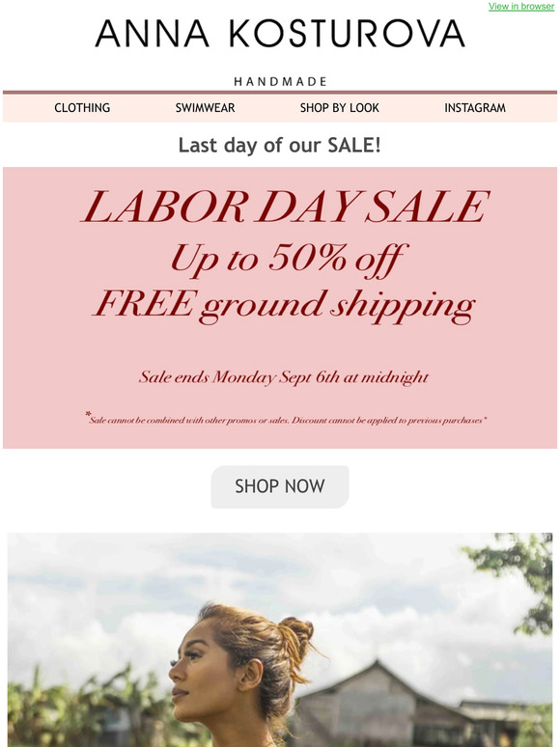Click the HANDMADE tagline under the logo
The height and width of the screenshot is (747, 560).
click(280, 81)
